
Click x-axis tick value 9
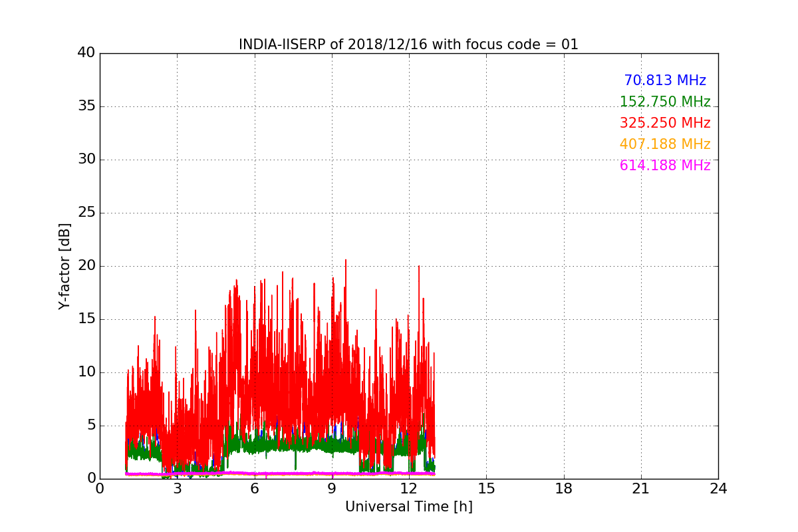point(332,488)
